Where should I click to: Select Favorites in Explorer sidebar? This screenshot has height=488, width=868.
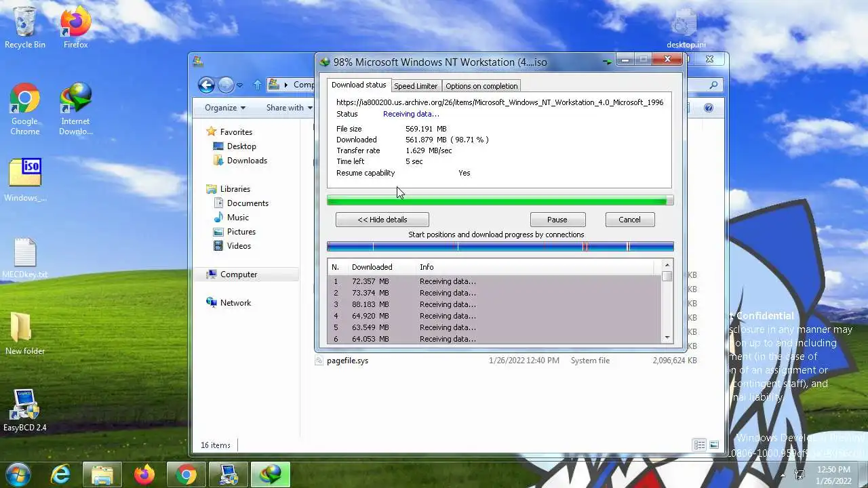click(x=229, y=132)
